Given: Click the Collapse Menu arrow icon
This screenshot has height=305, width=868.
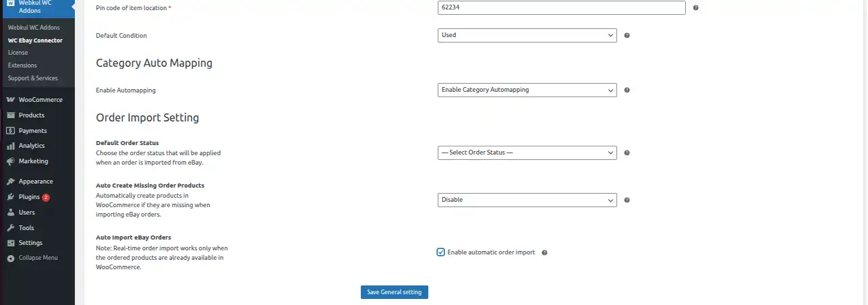Looking at the screenshot, I should pyautogui.click(x=11, y=258).
